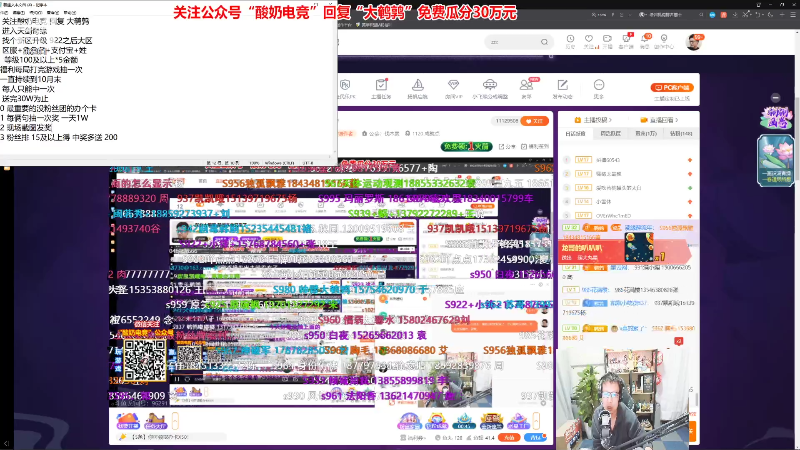Click the golden crown gift icon
800x450 pixels.
click(x=491, y=421)
